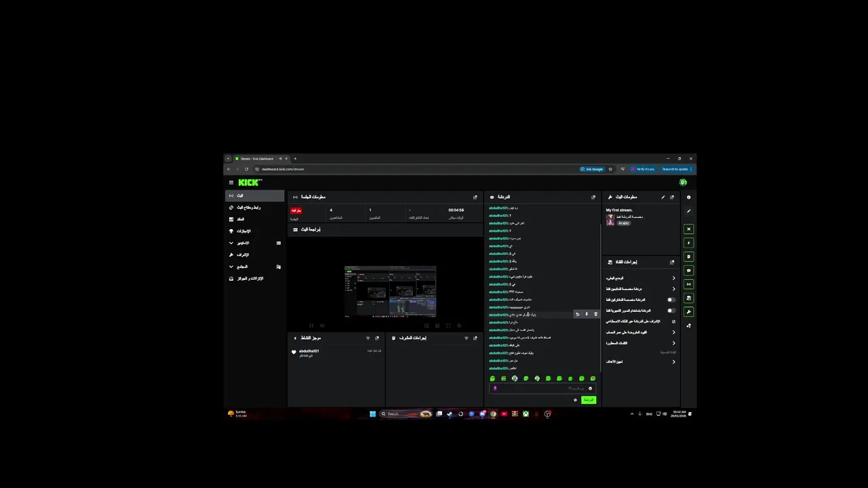Open chat settings gear near send button
This screenshot has height=488, width=868.
pos(575,400)
